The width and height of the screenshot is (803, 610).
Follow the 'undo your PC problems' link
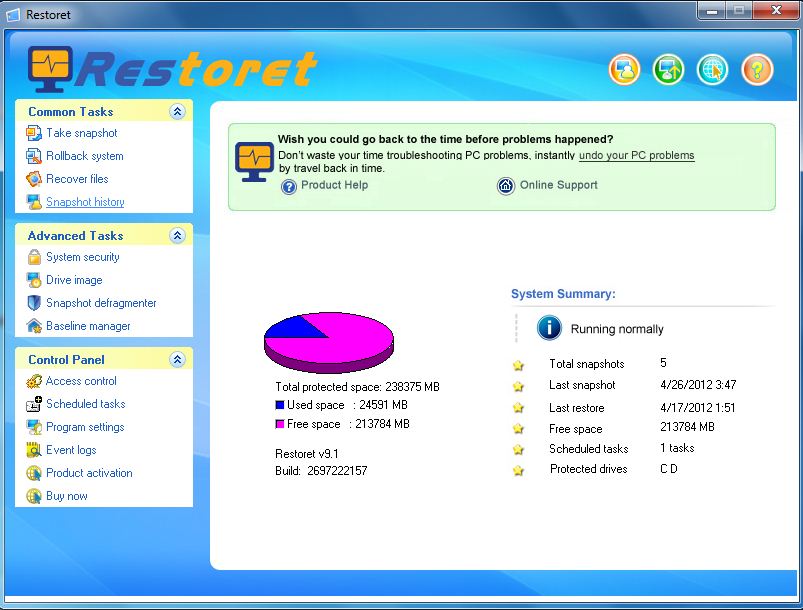tap(637, 156)
